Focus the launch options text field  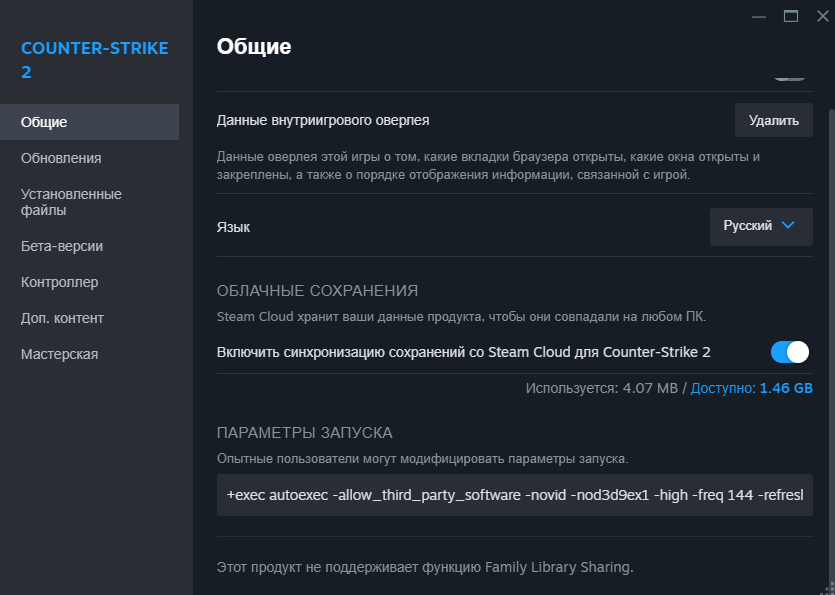514,495
